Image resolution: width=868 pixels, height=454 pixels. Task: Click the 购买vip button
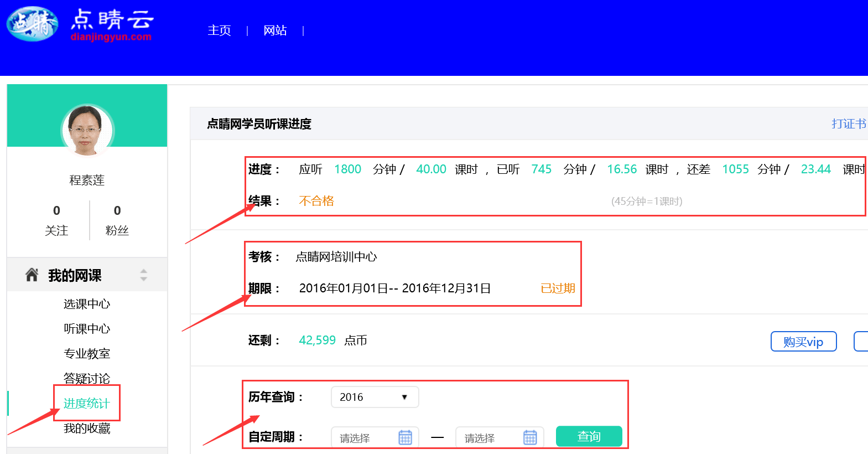click(x=803, y=342)
